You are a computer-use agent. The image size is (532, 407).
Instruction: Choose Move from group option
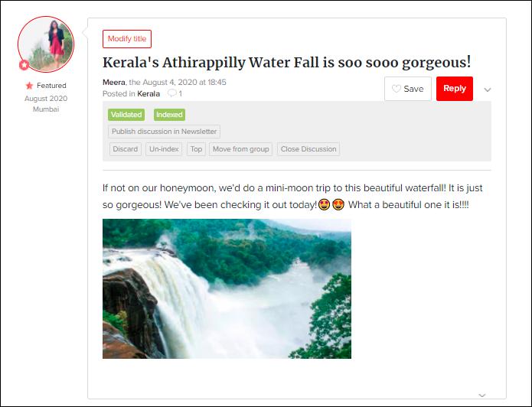pyautogui.click(x=241, y=149)
